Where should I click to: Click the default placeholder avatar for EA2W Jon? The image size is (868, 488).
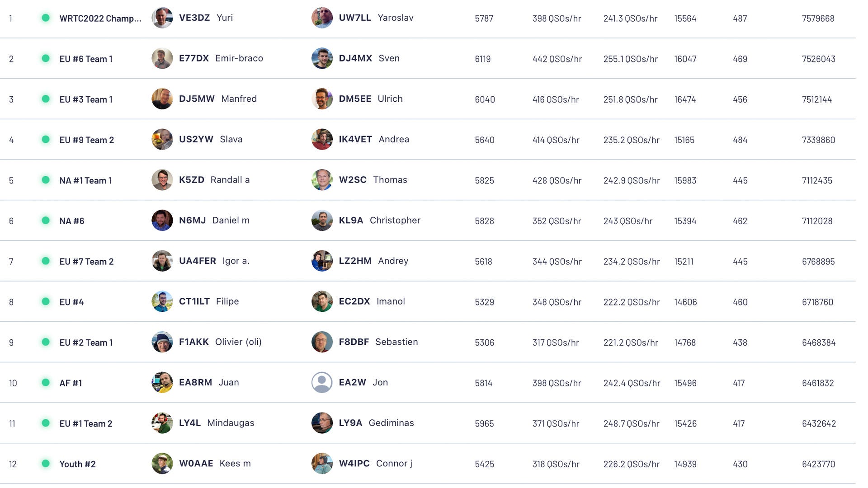click(322, 382)
